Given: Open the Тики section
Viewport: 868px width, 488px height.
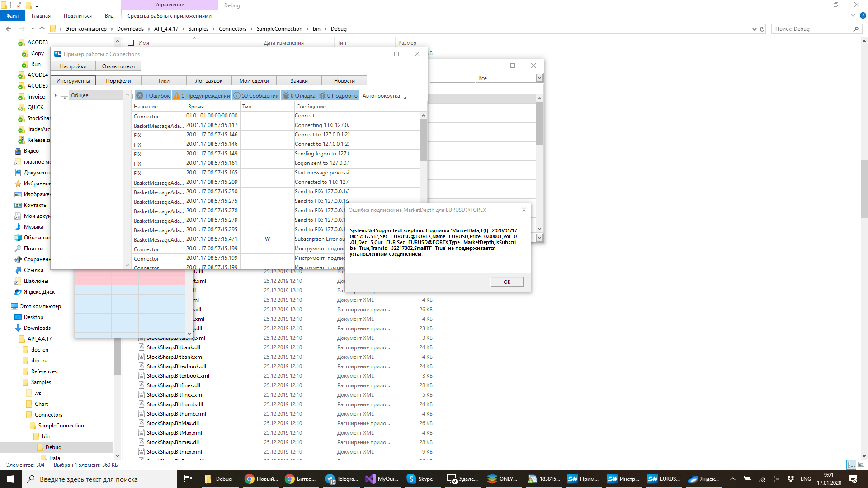Looking at the screenshot, I should click(164, 80).
